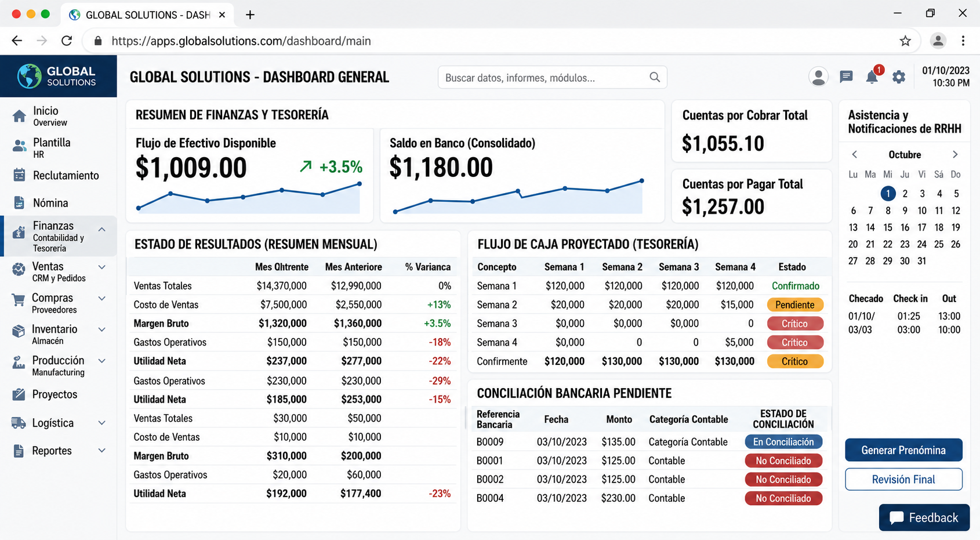The image size is (980, 540).
Task: Click the Generar Prenómina button
Action: point(903,450)
